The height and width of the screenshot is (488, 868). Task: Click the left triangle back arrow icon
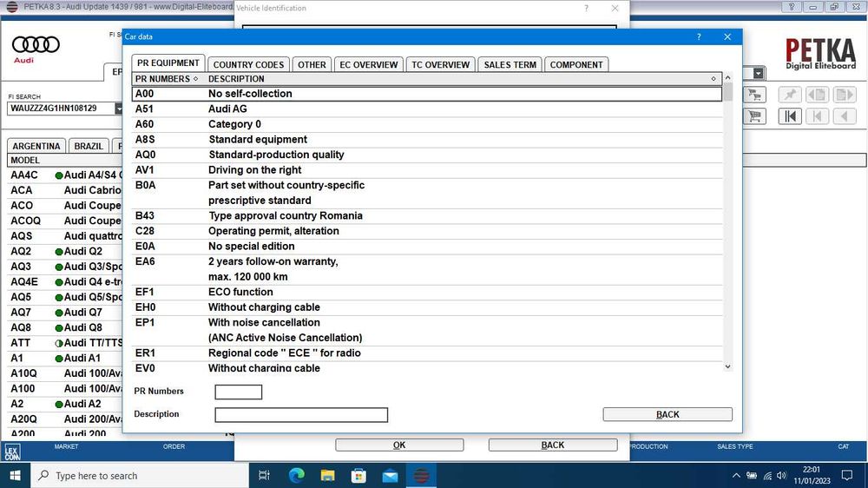(x=845, y=116)
